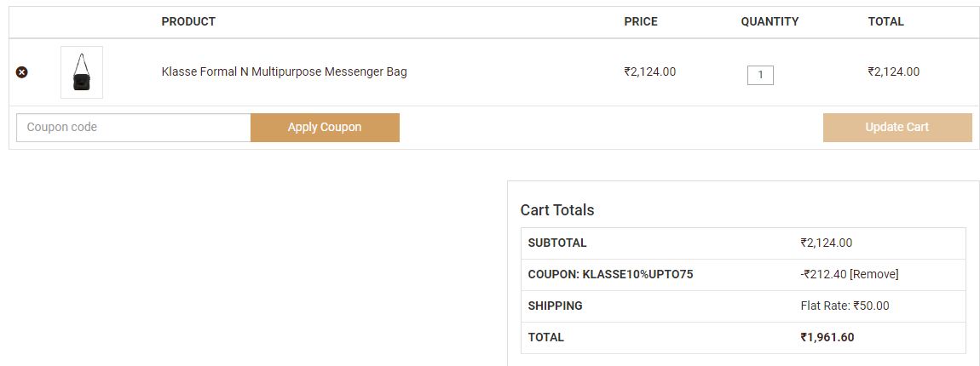Click into the Coupon code field
Screen dimensions: 980x366
tap(134, 128)
